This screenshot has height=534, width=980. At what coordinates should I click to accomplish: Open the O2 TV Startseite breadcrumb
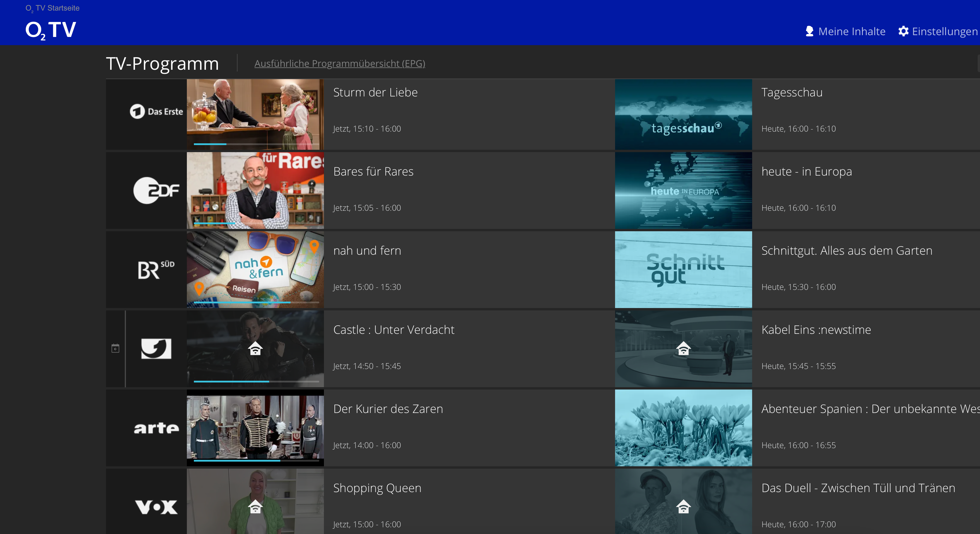[52, 8]
